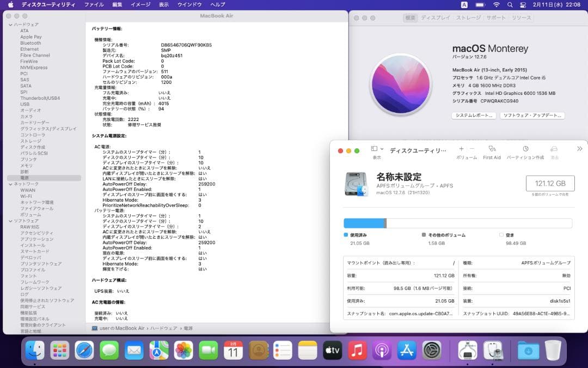This screenshot has height=368, width=588.
Task: Click the date and time in menu bar
Action: pos(556,5)
